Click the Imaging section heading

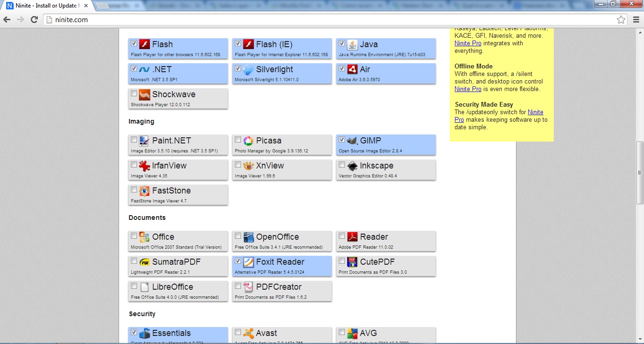click(141, 121)
